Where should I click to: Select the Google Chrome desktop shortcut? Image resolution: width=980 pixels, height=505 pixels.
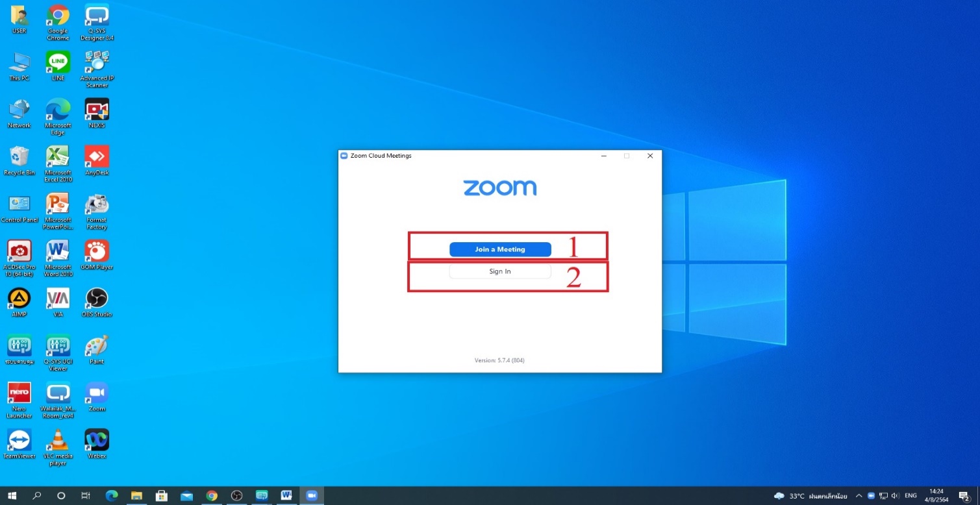(x=58, y=23)
